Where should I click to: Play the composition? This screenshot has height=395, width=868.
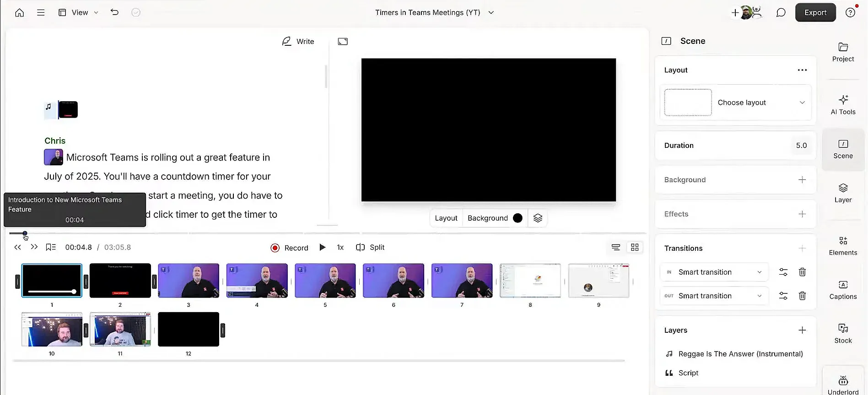(x=322, y=247)
